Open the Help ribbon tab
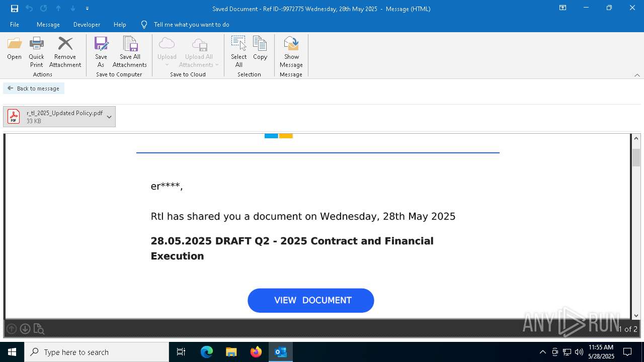The height and width of the screenshot is (362, 644). point(120,25)
